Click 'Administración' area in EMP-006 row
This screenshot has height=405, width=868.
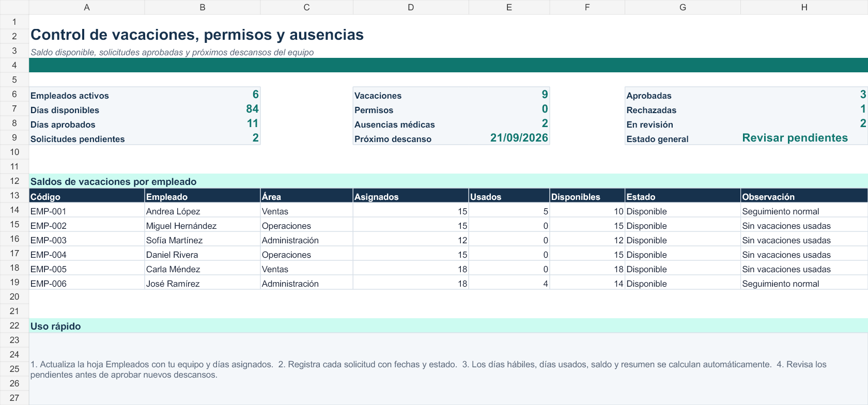[290, 284]
